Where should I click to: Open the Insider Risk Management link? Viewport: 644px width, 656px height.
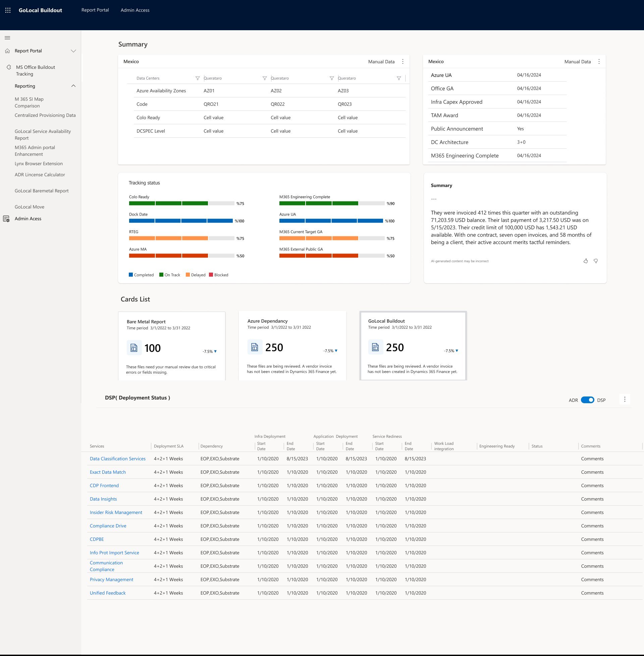(x=116, y=512)
